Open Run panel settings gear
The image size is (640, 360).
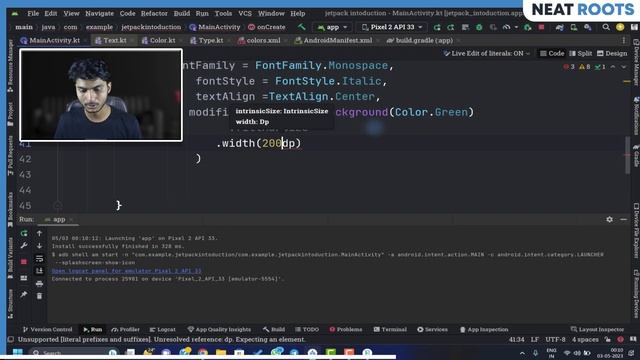coord(609,219)
